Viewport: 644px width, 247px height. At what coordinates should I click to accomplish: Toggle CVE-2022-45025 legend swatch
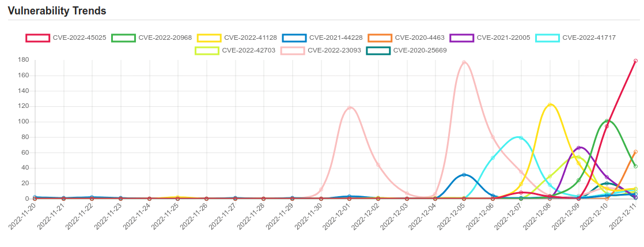pos(38,38)
